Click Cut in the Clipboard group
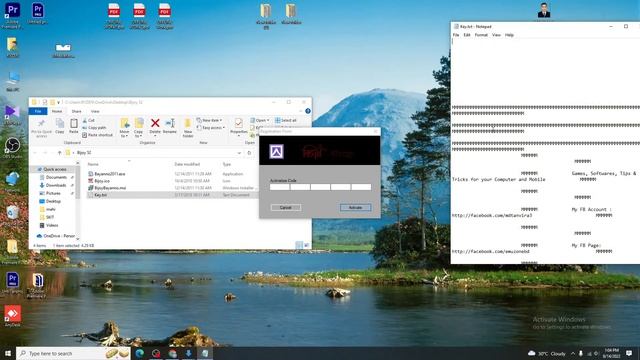The image size is (640, 360). (x=89, y=120)
